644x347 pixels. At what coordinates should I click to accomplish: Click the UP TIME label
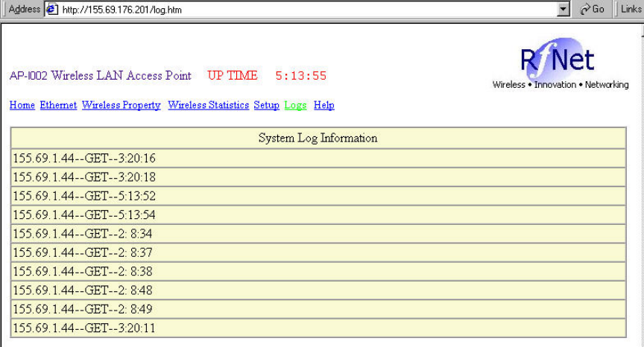(233, 75)
